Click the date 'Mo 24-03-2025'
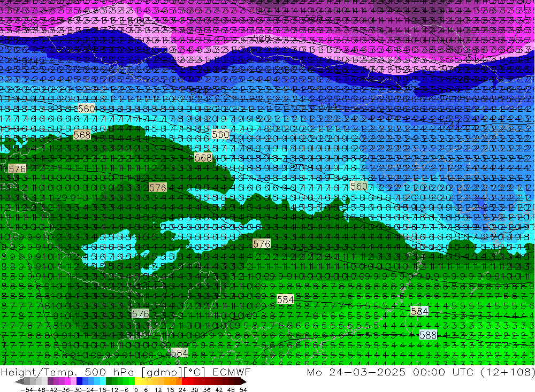535x392 pixels. 356,372
